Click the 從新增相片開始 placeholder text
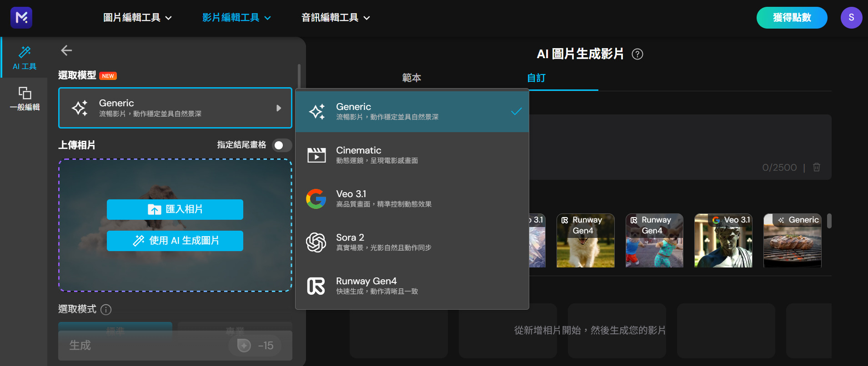Screen dimensions: 868x366 click(590, 330)
